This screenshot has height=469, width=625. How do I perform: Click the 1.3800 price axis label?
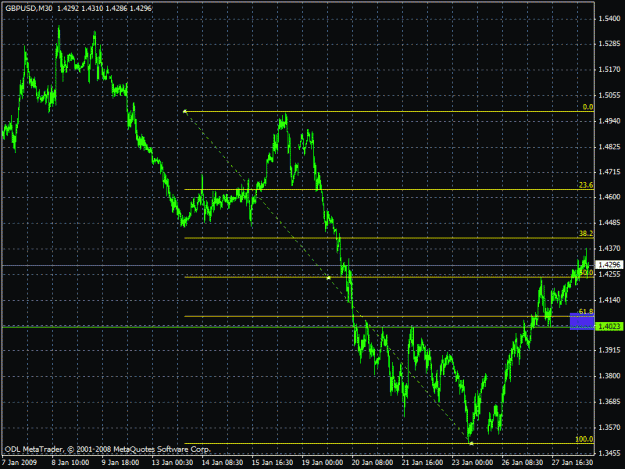609,376
